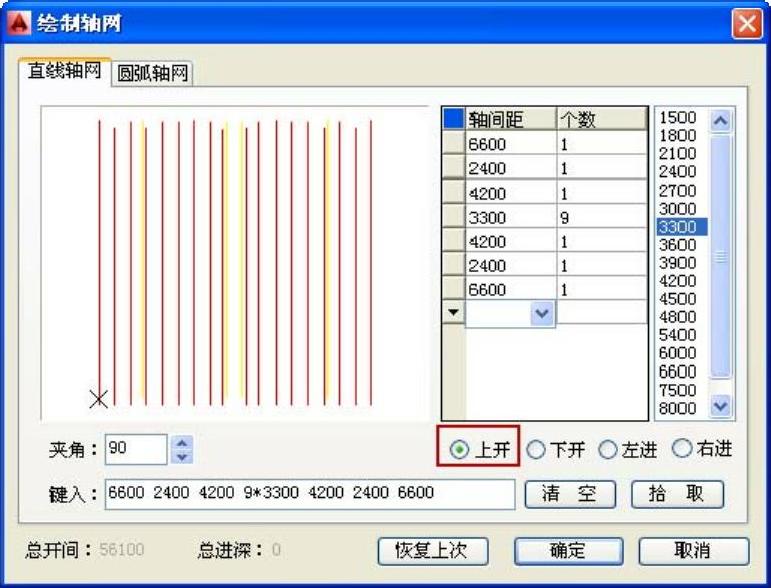The image size is (771, 588).
Task: Choose 2700 in the spacing list
Action: click(678, 190)
